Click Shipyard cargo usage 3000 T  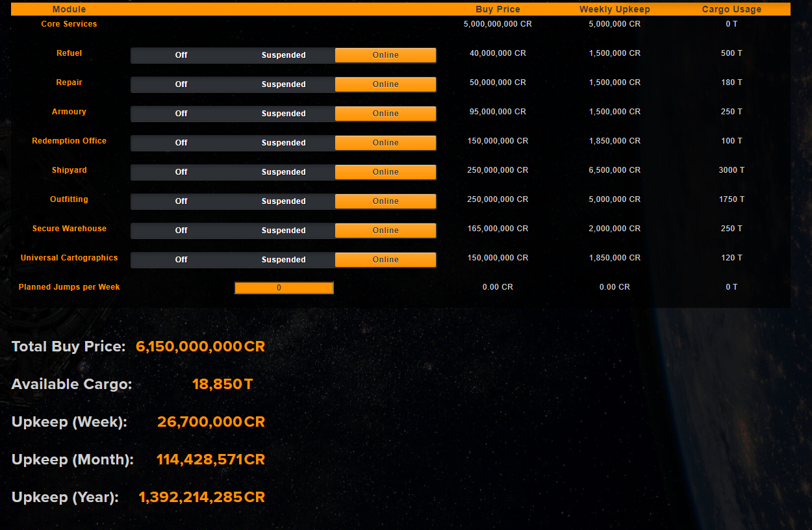pyautogui.click(x=731, y=170)
